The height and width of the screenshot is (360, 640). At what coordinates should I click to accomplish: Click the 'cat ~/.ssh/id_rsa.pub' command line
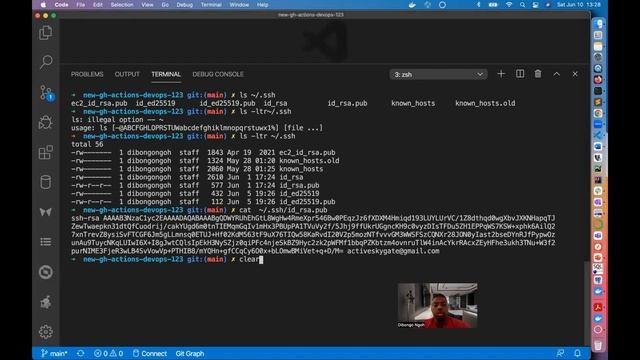tap(199, 210)
